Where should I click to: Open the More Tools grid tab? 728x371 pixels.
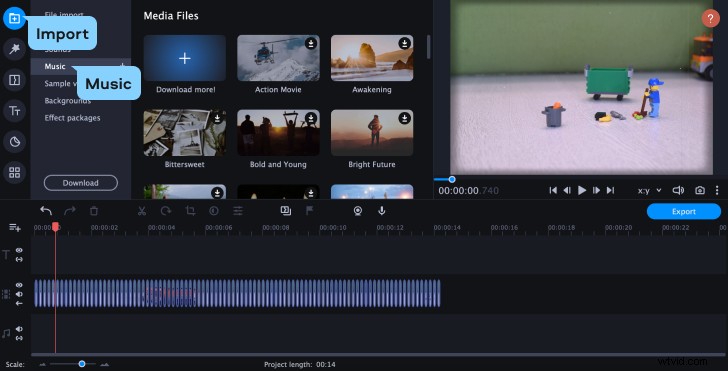(x=14, y=173)
